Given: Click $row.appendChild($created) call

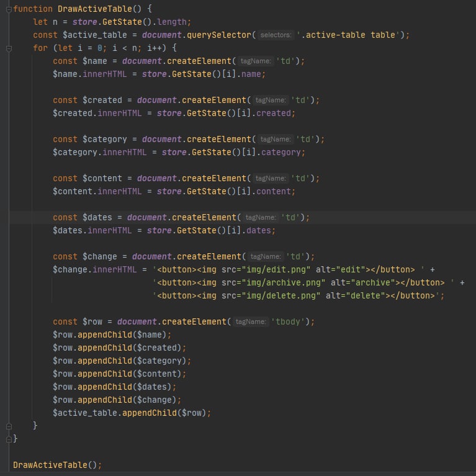Looking at the screenshot, I should pos(117,348).
